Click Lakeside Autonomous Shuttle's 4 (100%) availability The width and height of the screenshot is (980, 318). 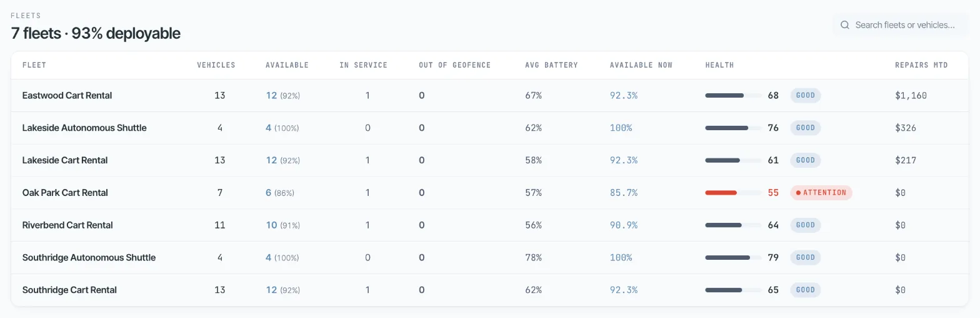click(282, 128)
